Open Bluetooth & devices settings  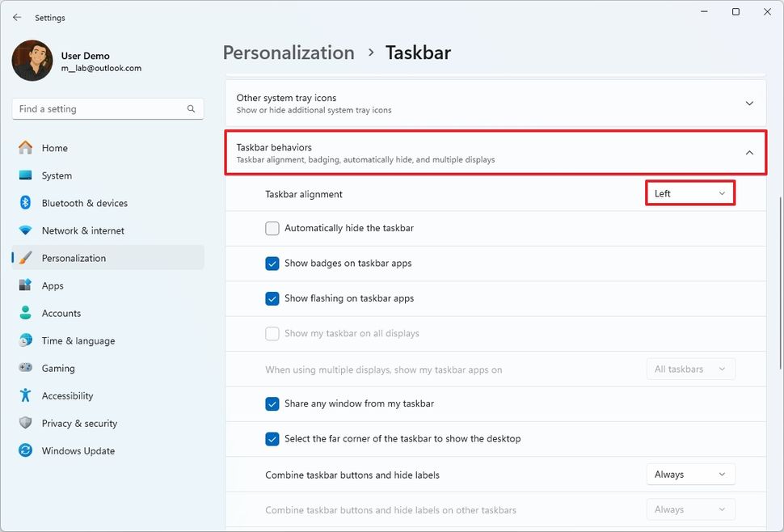28,203
